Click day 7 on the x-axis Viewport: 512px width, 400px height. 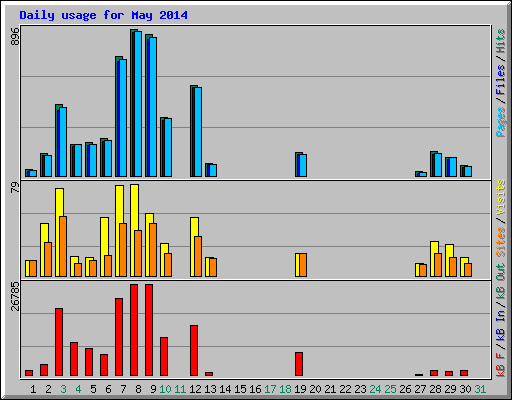[x=123, y=389]
